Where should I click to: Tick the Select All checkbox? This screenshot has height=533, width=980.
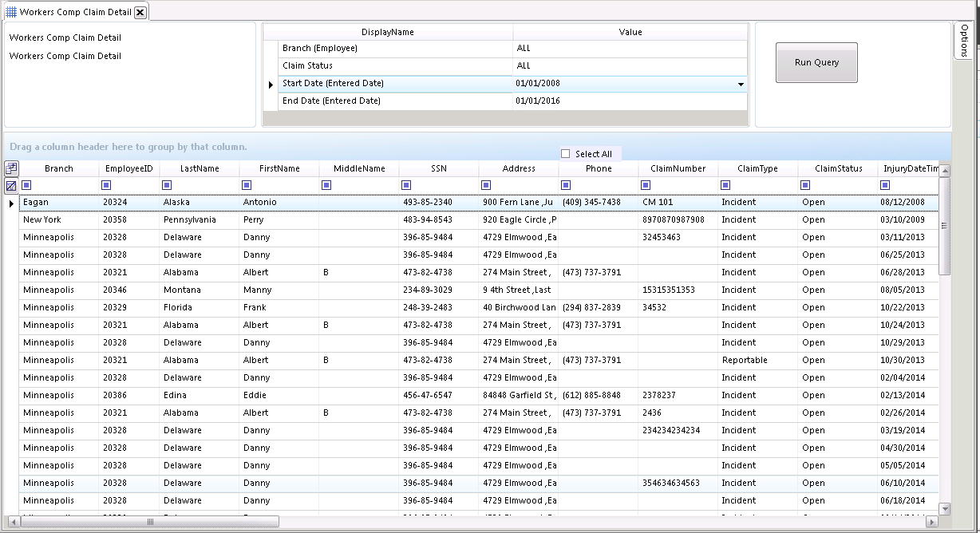click(x=566, y=154)
